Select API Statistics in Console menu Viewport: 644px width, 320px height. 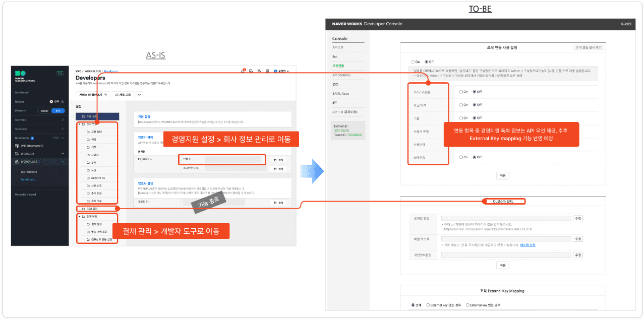click(x=341, y=75)
